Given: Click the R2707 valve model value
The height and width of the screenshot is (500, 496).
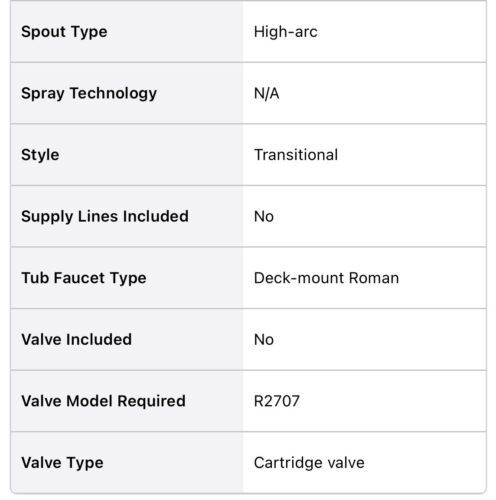Looking at the screenshot, I should click(x=277, y=401).
